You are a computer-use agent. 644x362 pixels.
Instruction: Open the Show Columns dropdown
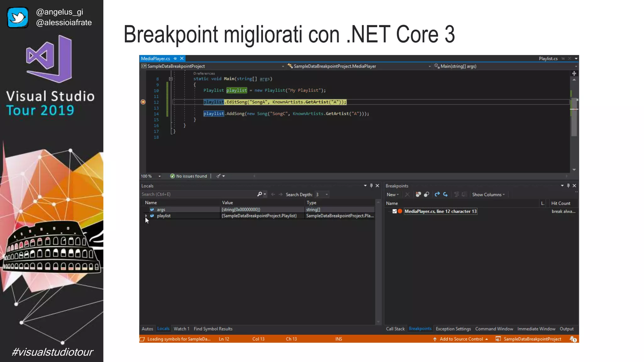[488, 195]
